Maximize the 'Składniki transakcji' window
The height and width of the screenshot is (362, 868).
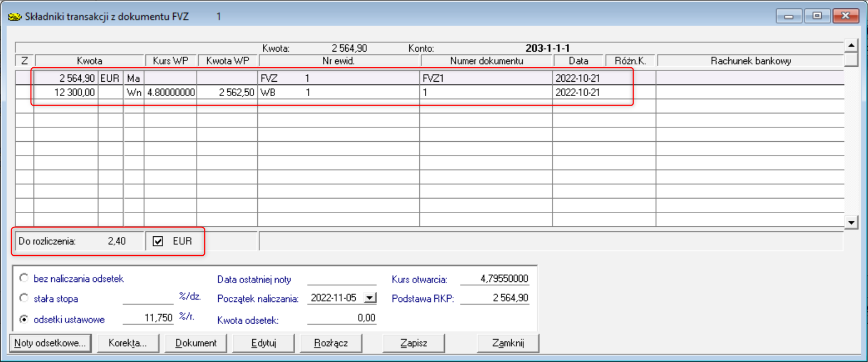pos(817,16)
